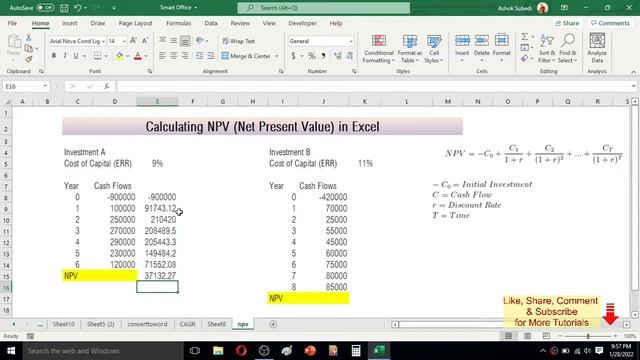
Task: Add new sheet plus button
Action: (x=273, y=324)
